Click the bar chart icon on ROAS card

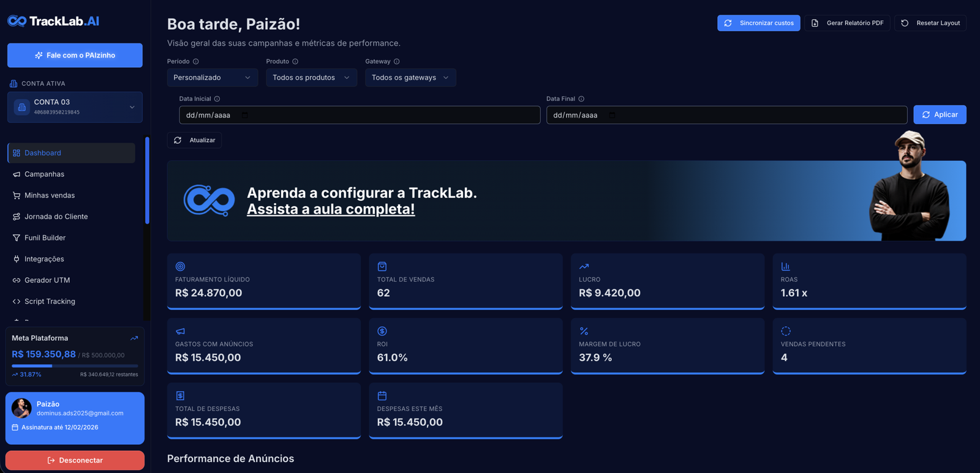(x=785, y=267)
